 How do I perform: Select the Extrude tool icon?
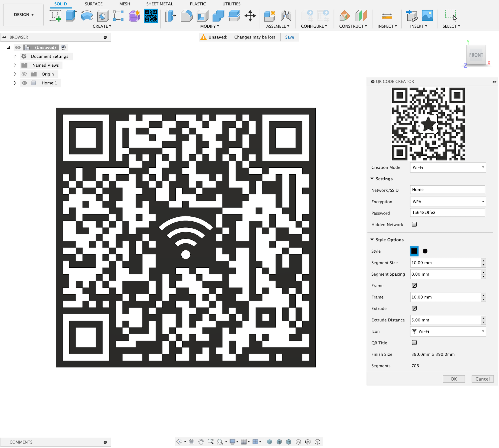coord(71,16)
